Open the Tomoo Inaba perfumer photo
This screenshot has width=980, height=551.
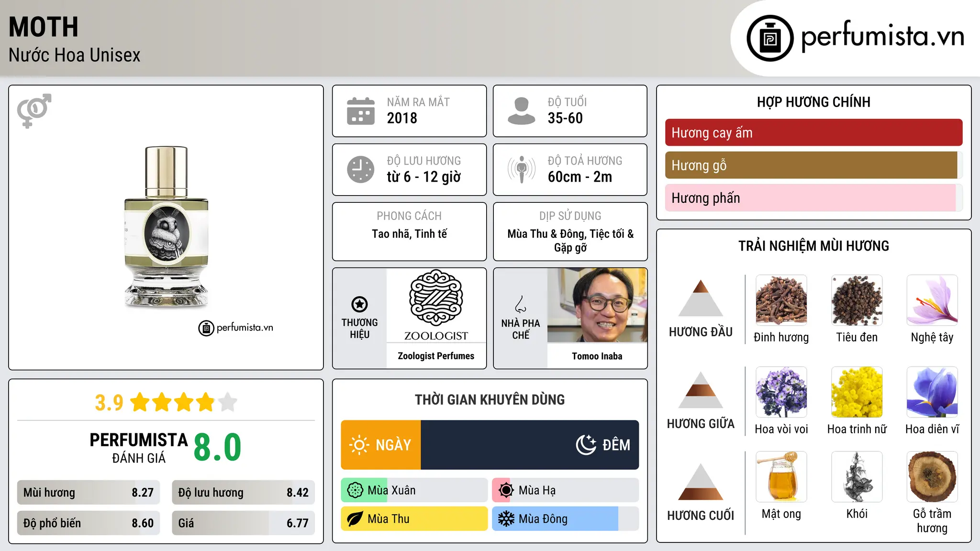[597, 305]
